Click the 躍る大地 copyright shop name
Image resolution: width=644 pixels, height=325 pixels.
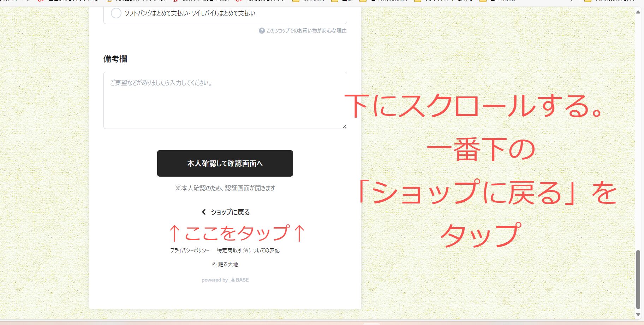point(228,264)
